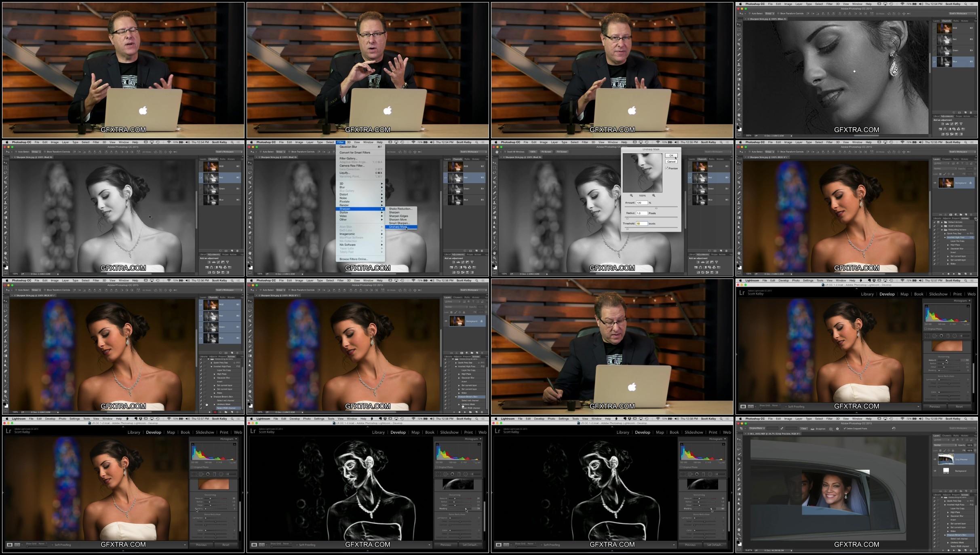Adjust the Unsharp Mask Amount slider
Screen dimensions: 980x555
(x=656, y=208)
